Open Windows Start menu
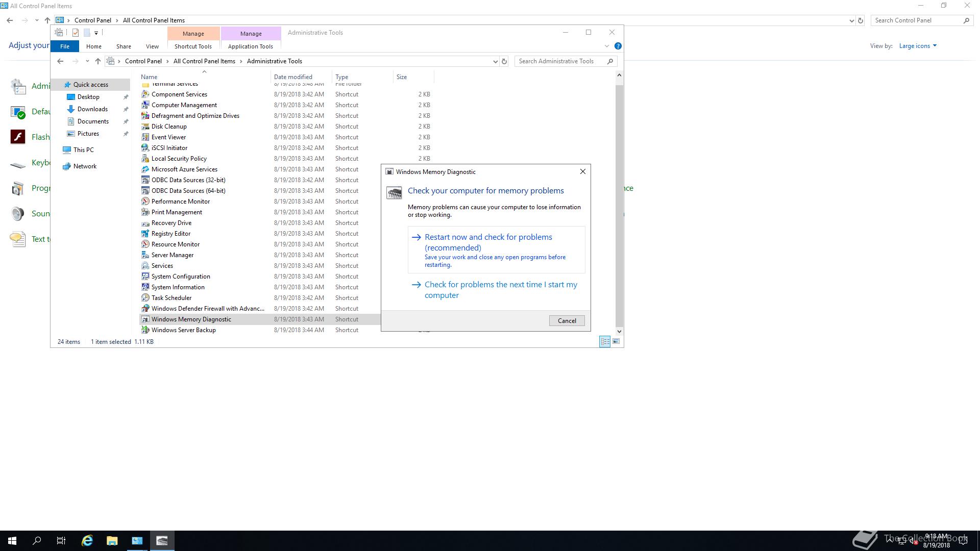 click(12, 541)
